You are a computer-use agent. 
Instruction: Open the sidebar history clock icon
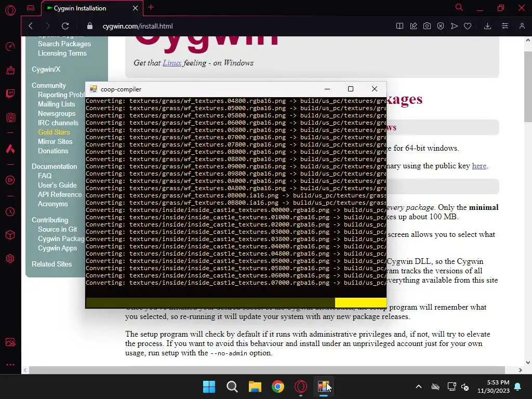coord(10,212)
